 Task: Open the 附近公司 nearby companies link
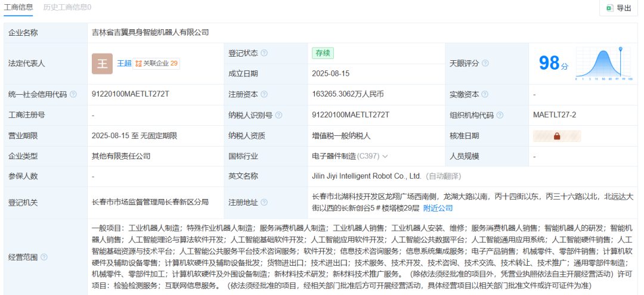438,208
